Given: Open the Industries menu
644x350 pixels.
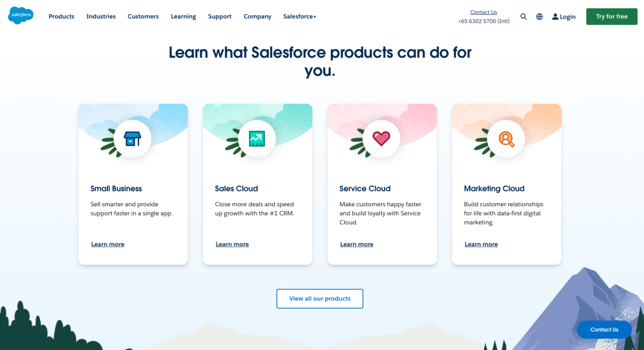Looking at the screenshot, I should (x=101, y=17).
